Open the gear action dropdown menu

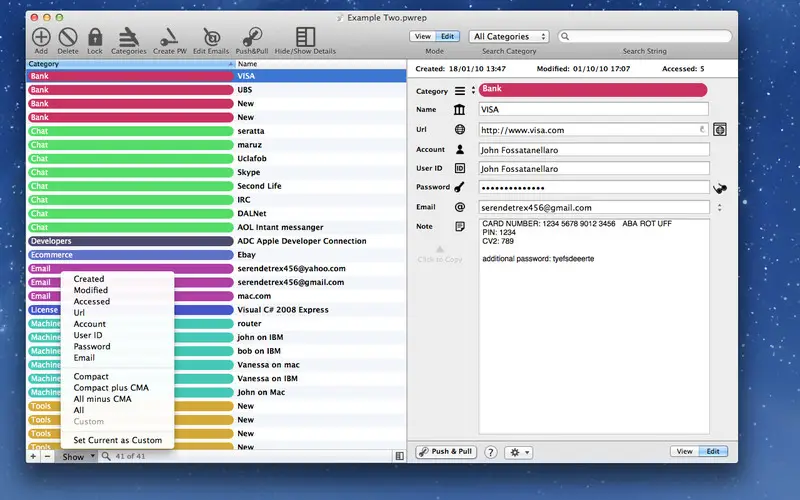coord(519,452)
